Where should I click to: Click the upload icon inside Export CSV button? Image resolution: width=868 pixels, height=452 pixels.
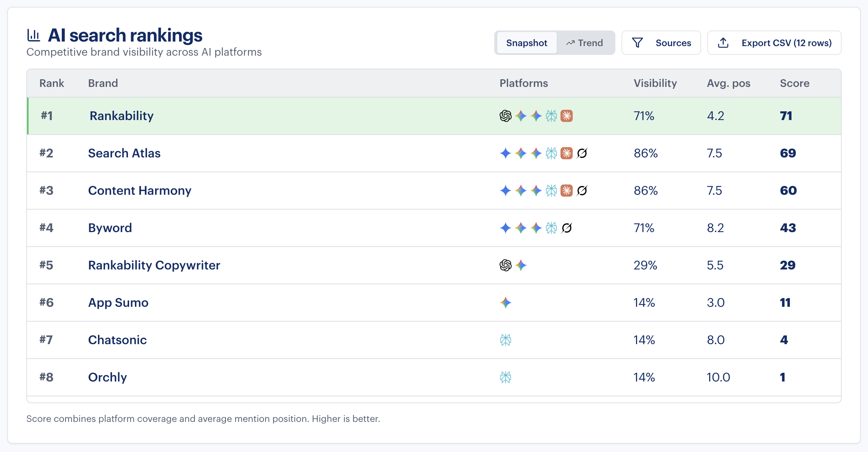coord(723,43)
